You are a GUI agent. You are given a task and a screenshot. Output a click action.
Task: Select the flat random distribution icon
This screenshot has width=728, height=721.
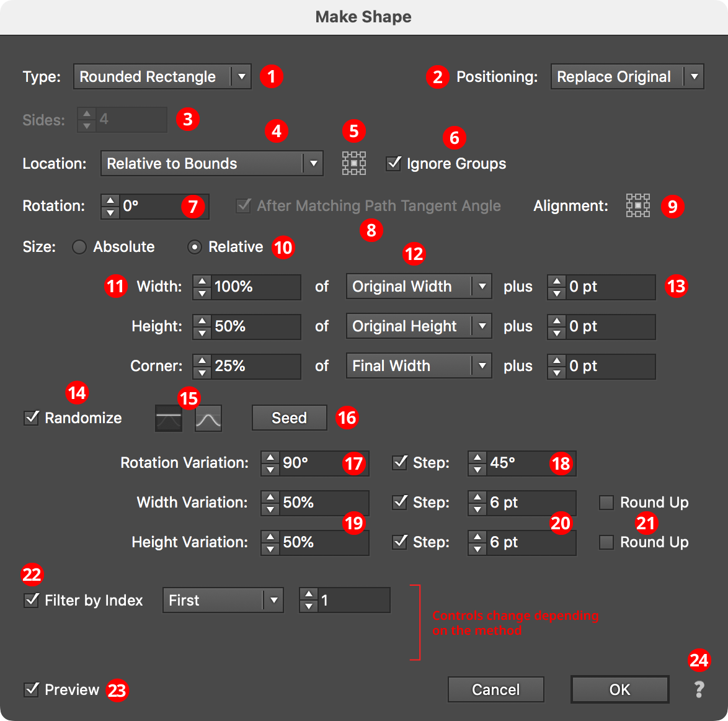pos(168,418)
